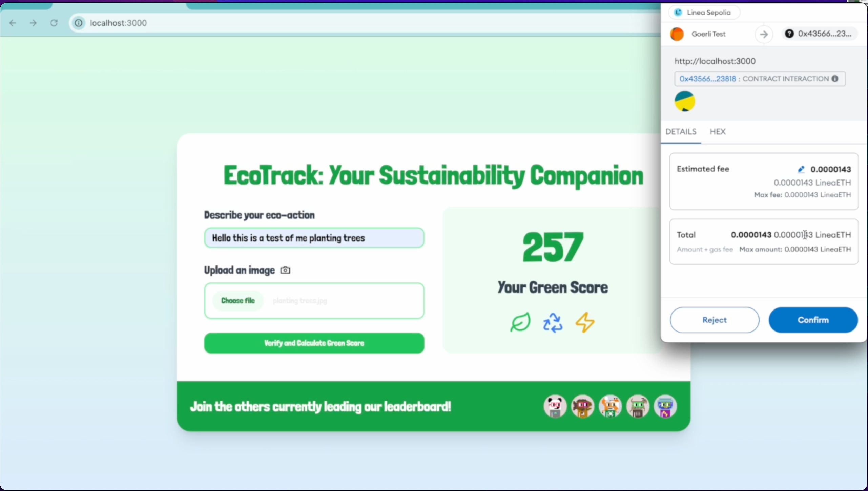The width and height of the screenshot is (868, 491).
Task: Click the 'Choose file' button for image upload
Action: coord(237,300)
